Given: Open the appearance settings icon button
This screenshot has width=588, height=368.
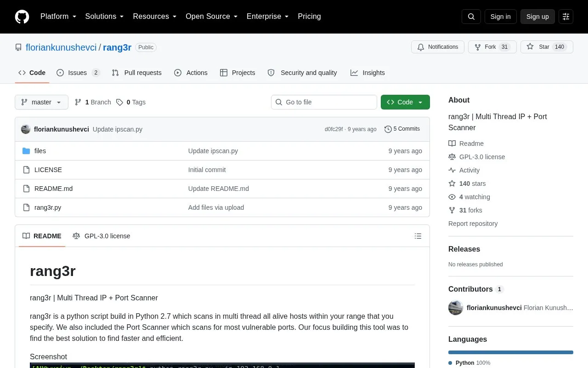Looking at the screenshot, I should [x=566, y=17].
